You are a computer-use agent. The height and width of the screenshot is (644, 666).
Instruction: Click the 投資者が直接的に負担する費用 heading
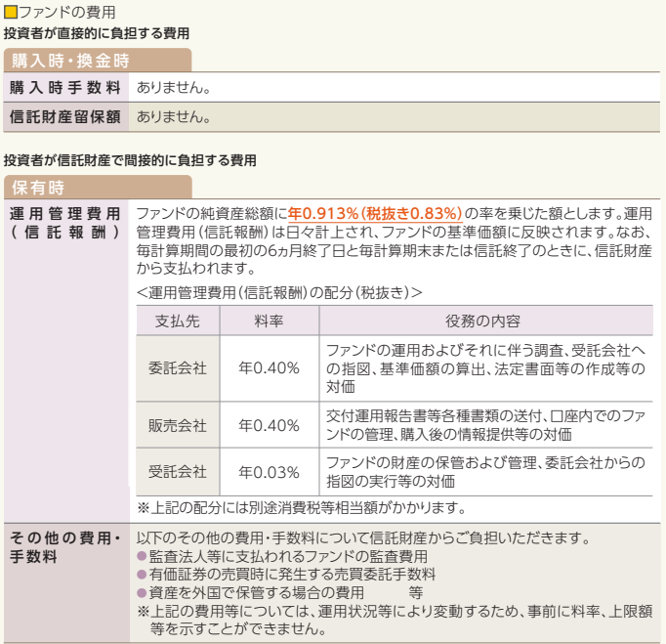pyautogui.click(x=97, y=33)
